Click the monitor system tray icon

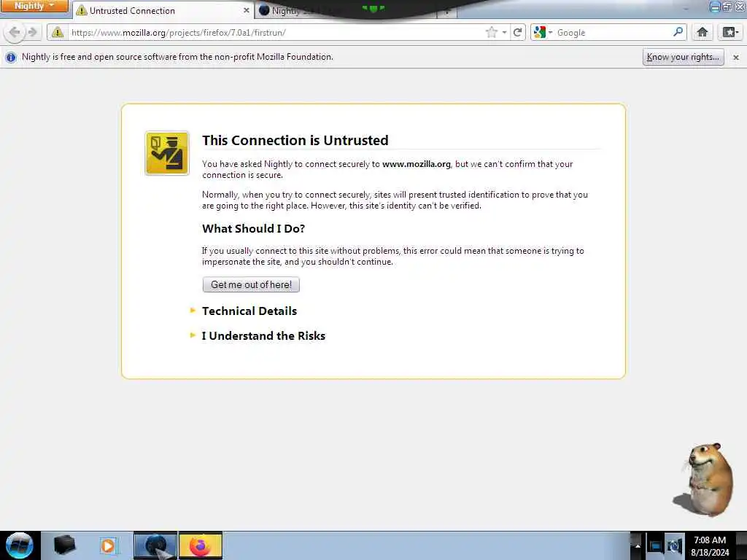click(x=656, y=545)
